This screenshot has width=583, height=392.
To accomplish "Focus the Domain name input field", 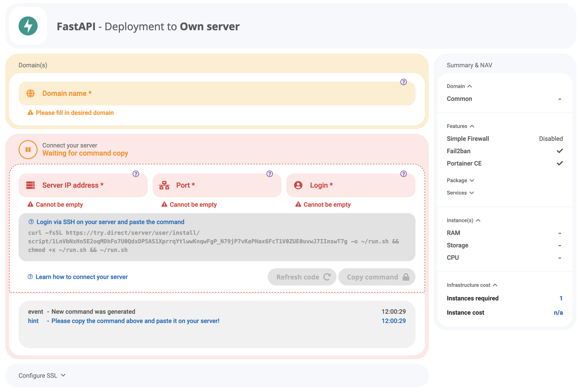I will (217, 93).
